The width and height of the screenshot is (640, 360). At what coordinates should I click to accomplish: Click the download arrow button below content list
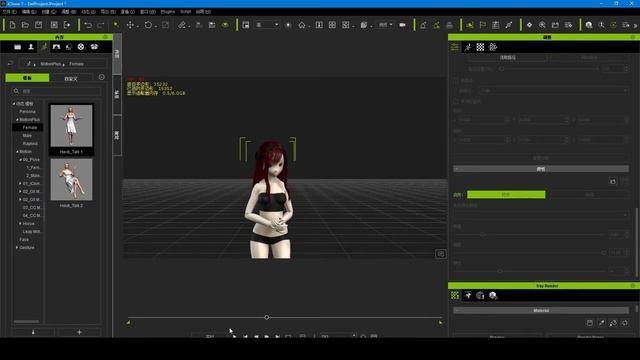(33, 332)
